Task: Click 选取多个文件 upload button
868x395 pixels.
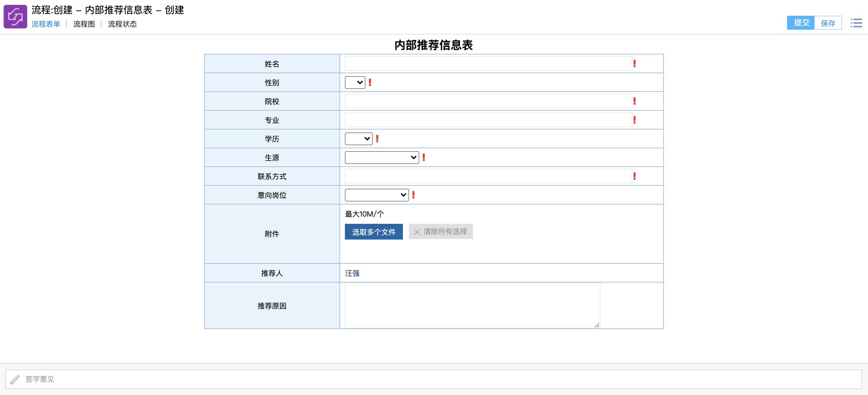Action: click(x=373, y=232)
